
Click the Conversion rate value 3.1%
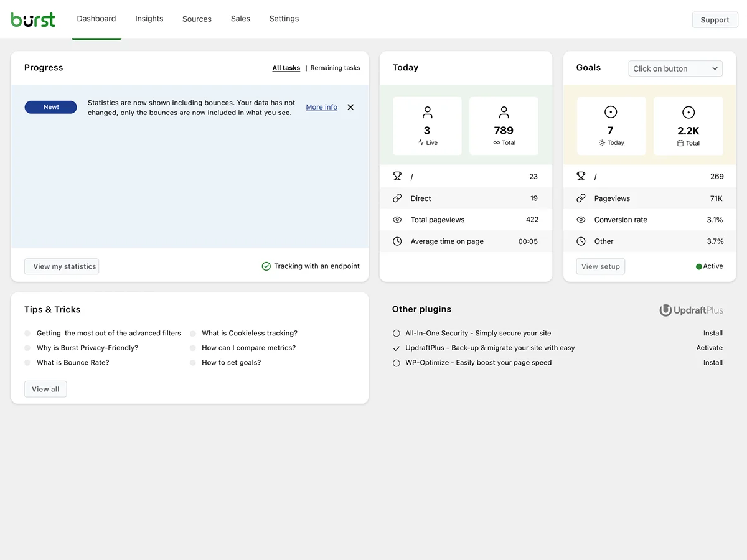tap(715, 220)
